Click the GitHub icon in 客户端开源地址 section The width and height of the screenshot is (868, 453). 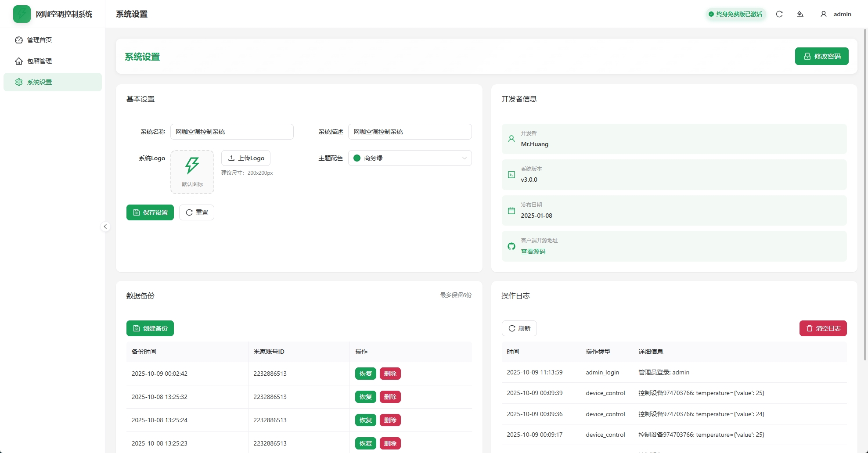point(511,246)
